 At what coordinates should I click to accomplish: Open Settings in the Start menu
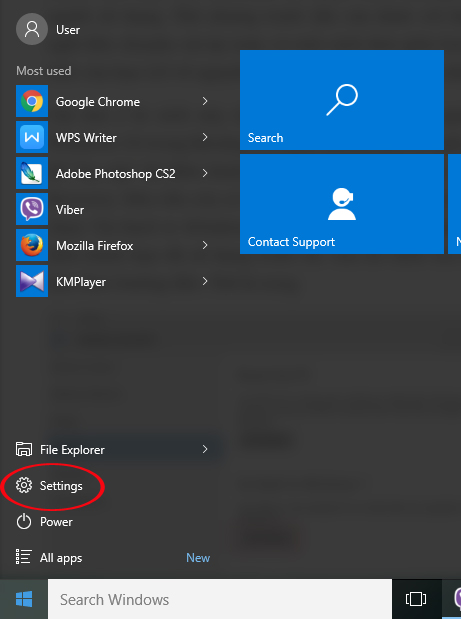pyautogui.click(x=49, y=486)
